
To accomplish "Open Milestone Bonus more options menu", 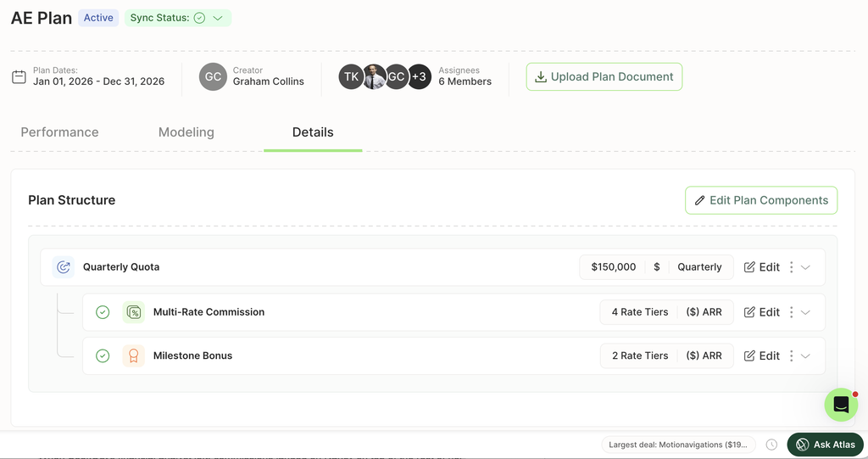I will (791, 355).
